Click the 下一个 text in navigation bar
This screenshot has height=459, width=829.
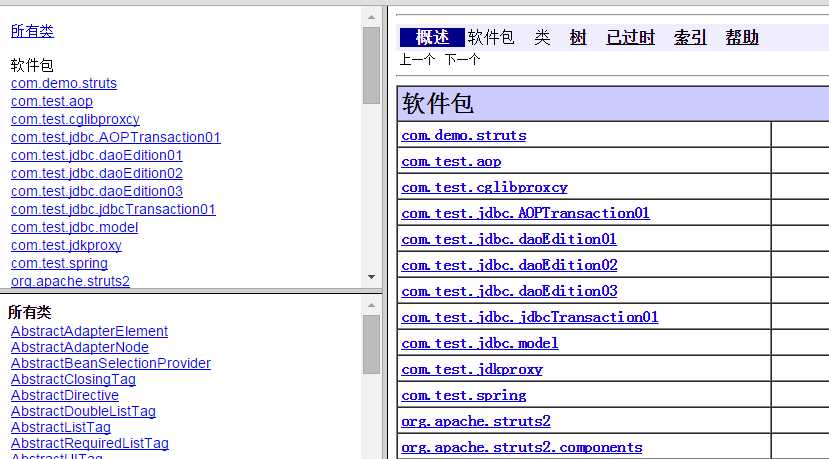462,59
